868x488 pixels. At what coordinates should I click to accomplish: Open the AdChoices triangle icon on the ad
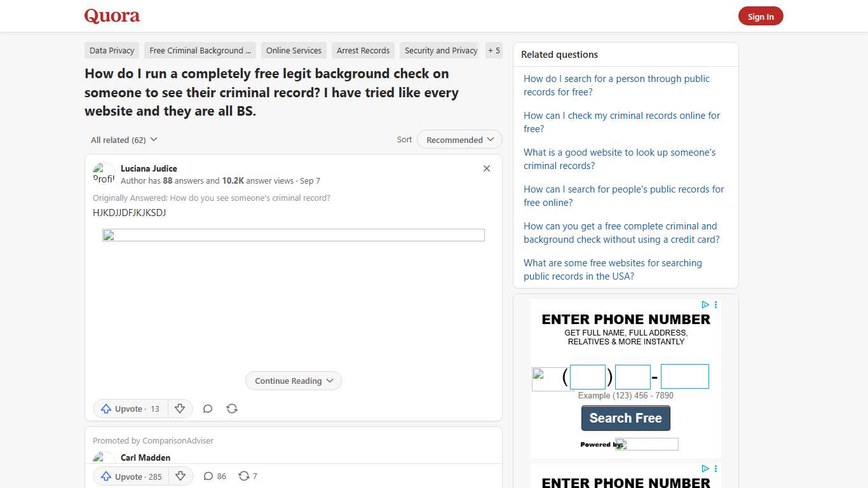pos(705,304)
